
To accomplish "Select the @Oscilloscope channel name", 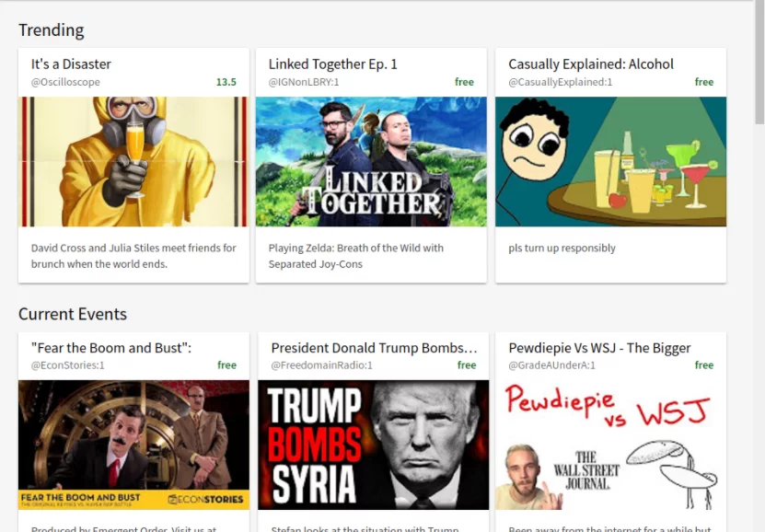I will 65,82.
